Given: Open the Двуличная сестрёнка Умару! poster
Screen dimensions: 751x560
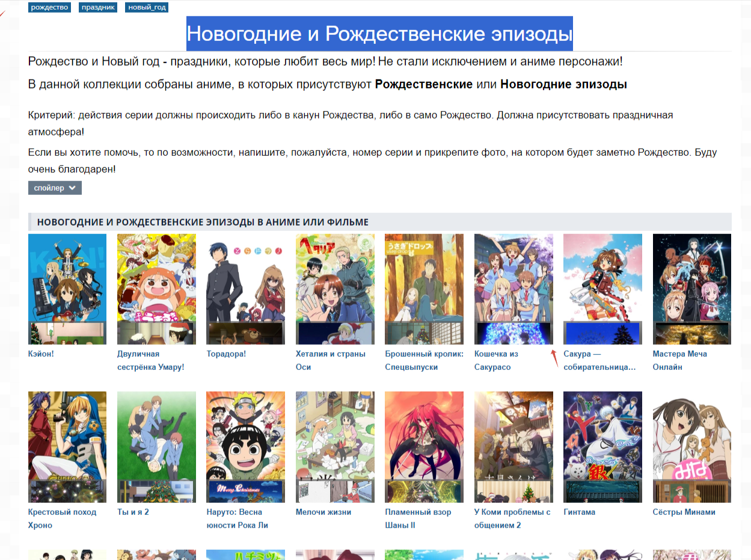Looking at the screenshot, I should [x=156, y=289].
